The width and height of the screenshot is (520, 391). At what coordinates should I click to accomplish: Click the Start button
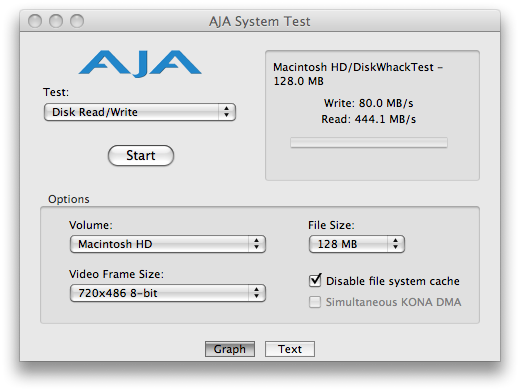[141, 155]
